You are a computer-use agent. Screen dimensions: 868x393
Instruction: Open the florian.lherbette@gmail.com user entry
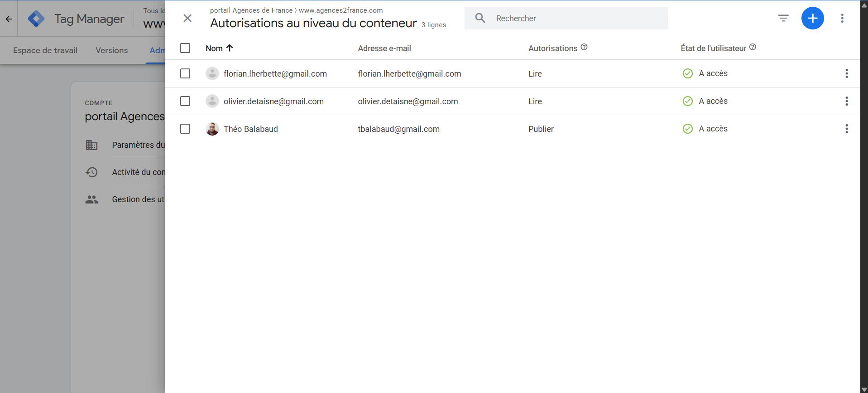point(275,74)
